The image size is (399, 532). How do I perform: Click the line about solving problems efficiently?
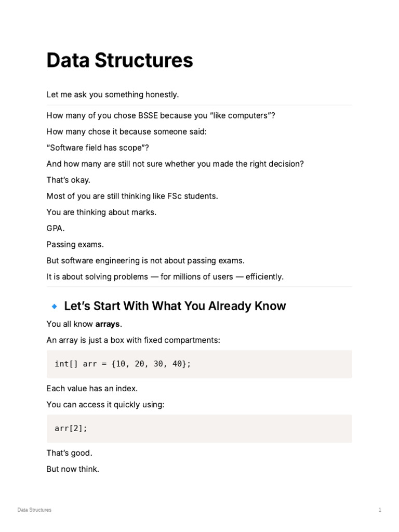point(165,276)
